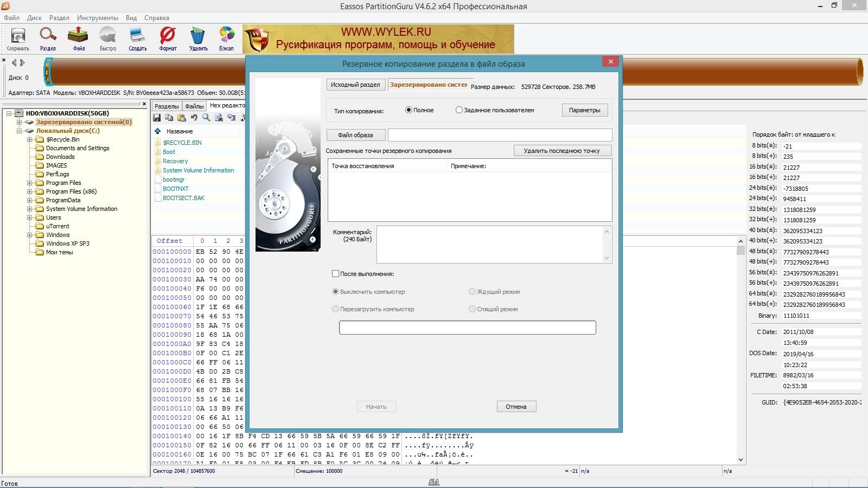Expand Program Files folder node
This screenshot has width=868, height=488.
pos(30,183)
